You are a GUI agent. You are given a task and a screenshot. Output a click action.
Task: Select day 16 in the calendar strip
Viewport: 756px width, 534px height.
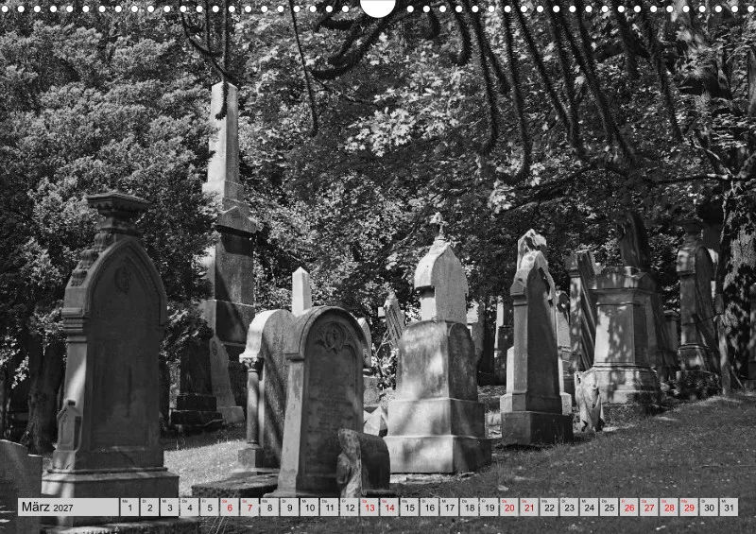(429, 508)
